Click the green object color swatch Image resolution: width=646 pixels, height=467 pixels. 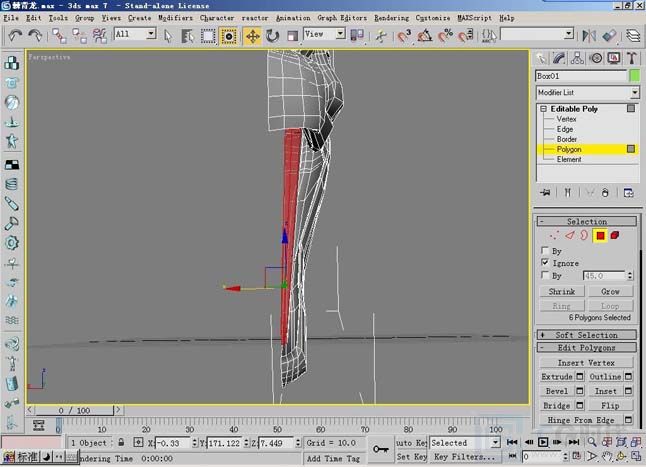click(634, 76)
